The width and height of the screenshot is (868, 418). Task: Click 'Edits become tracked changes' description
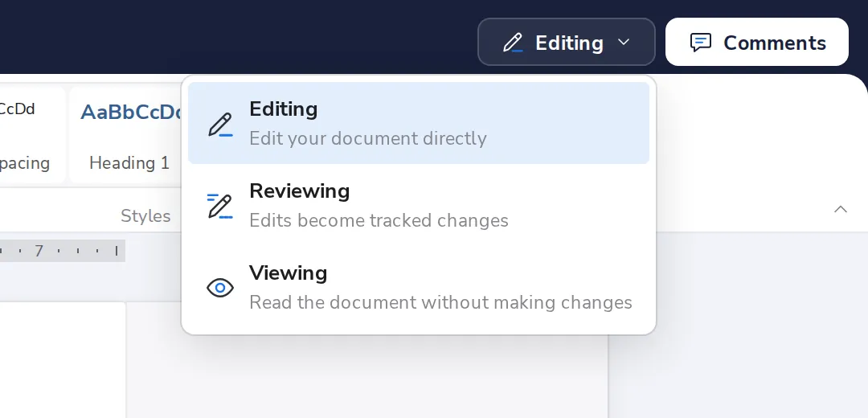point(379,220)
